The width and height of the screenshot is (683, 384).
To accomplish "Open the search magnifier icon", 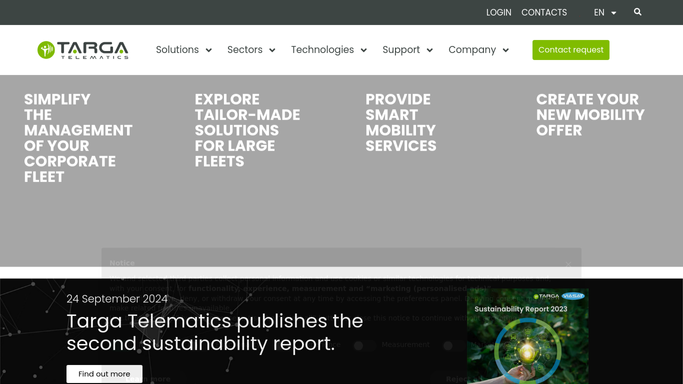I will (637, 12).
